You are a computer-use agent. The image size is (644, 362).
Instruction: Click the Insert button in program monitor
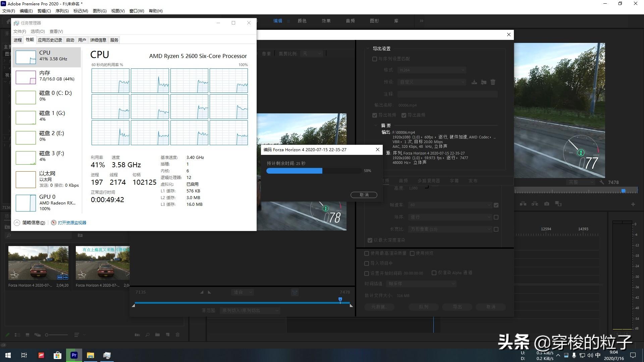[x=523, y=204]
